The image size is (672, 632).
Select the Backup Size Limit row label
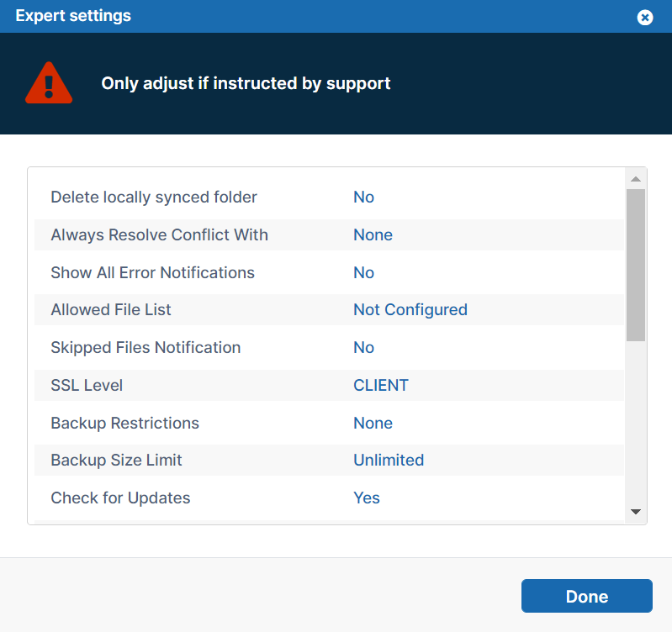pos(116,461)
